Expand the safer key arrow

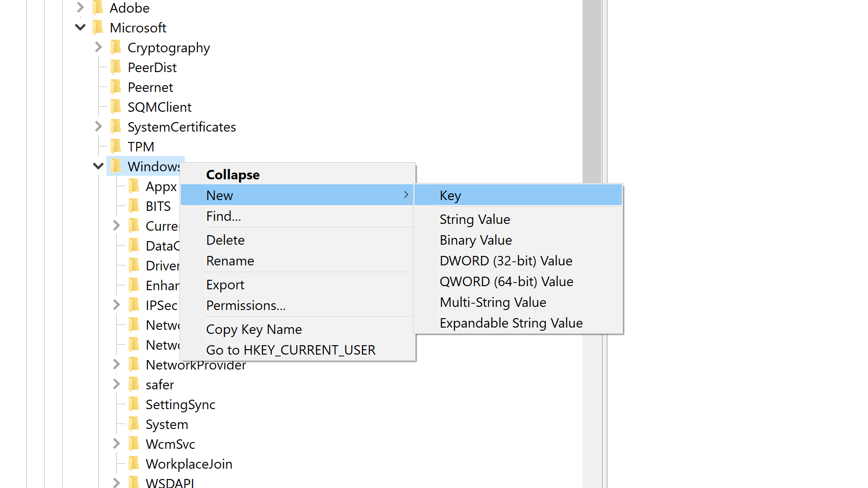tap(116, 384)
